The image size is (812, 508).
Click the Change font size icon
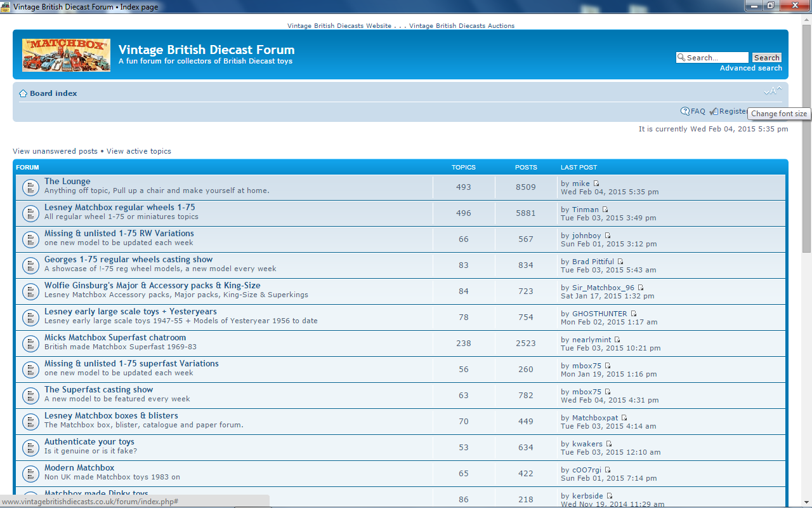[x=773, y=91]
